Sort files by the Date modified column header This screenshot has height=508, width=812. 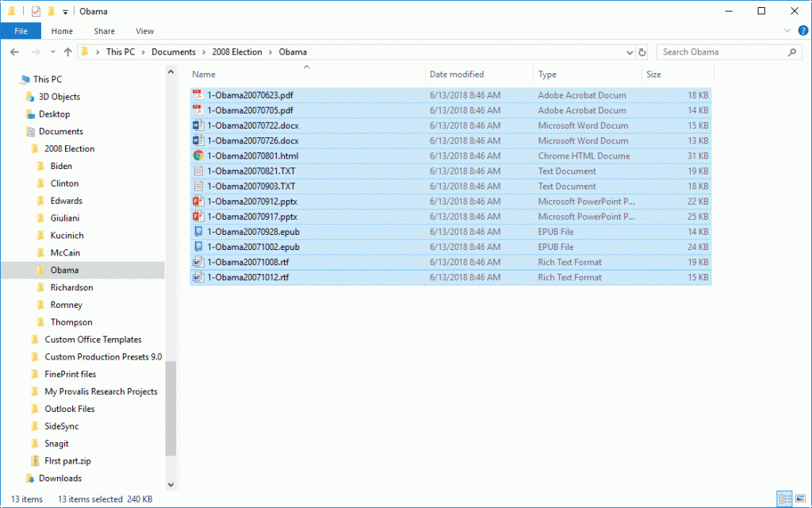[457, 74]
